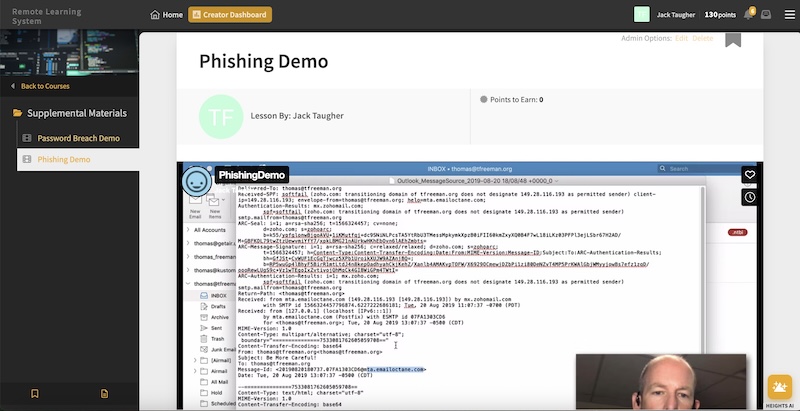Click the Phishing Demo page heading
Viewport: 800px width, 411px height.
point(263,61)
